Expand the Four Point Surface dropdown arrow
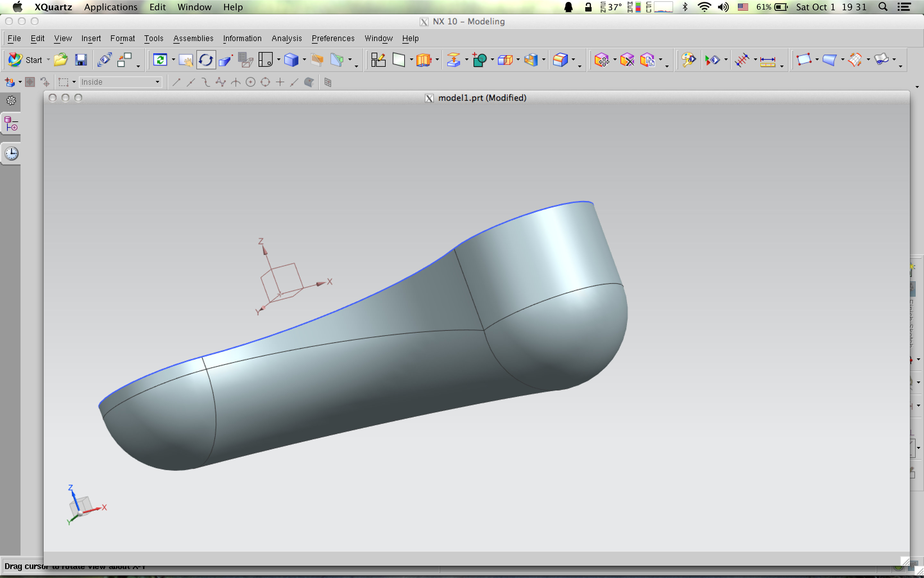Screen dimensions: 924x578 pos(817,60)
